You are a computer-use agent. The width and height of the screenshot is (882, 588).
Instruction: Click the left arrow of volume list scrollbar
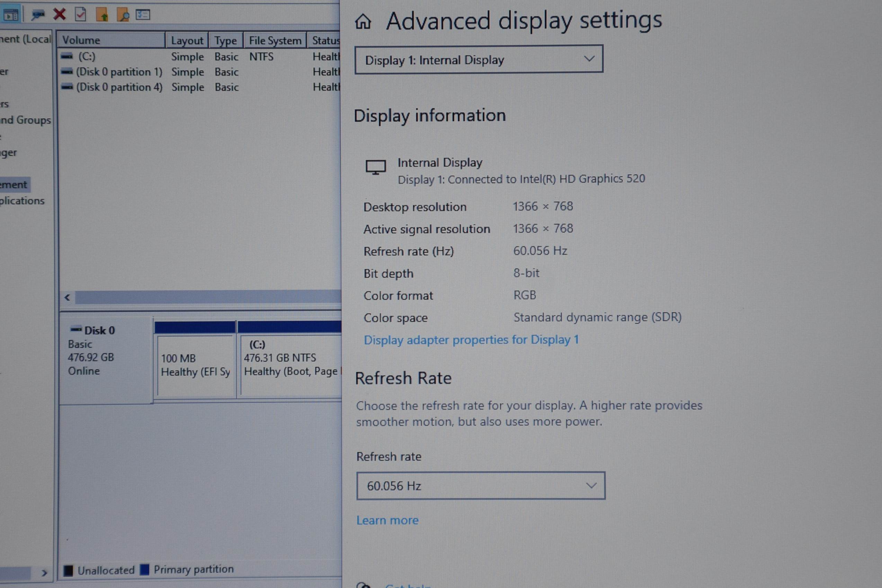[x=67, y=297]
